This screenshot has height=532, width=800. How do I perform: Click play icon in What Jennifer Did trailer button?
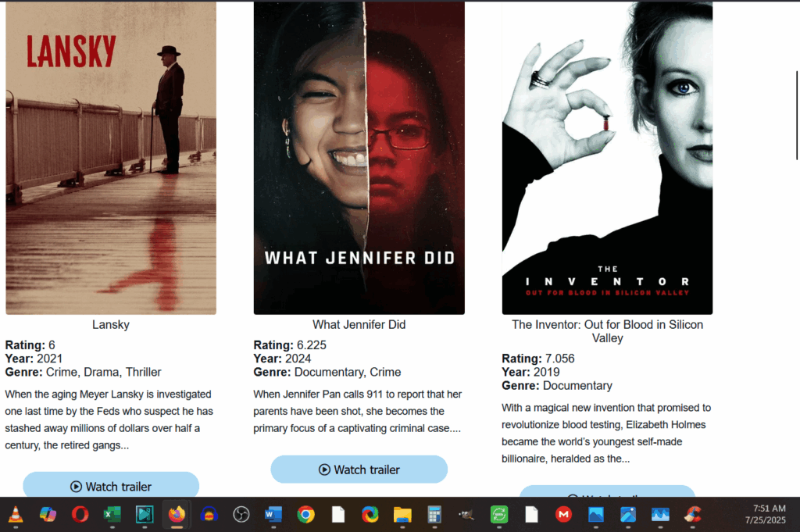(x=324, y=470)
